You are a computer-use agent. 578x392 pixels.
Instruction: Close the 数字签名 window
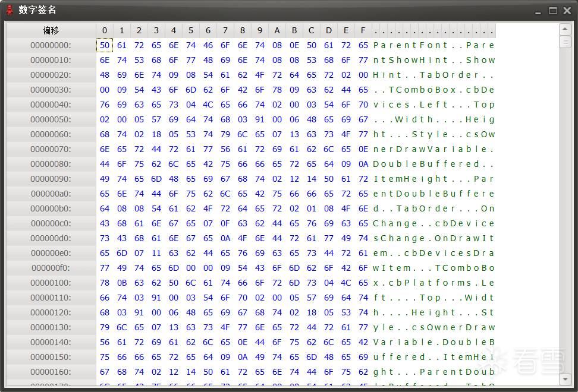[567, 11]
